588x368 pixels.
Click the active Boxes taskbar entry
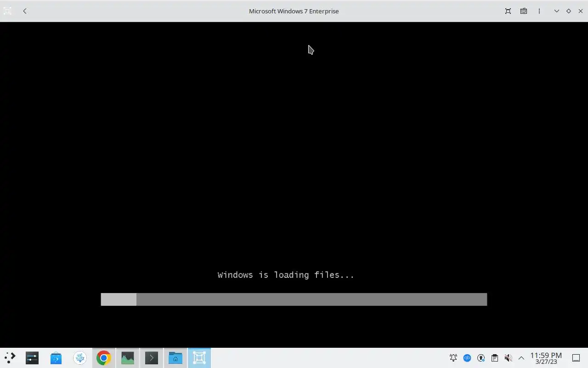coord(199,358)
